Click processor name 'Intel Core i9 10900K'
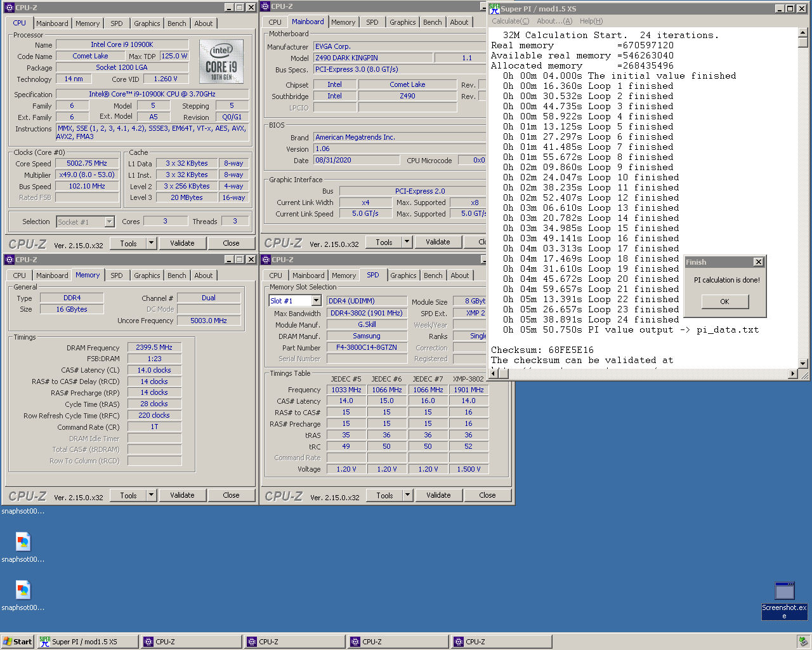 tap(122, 44)
